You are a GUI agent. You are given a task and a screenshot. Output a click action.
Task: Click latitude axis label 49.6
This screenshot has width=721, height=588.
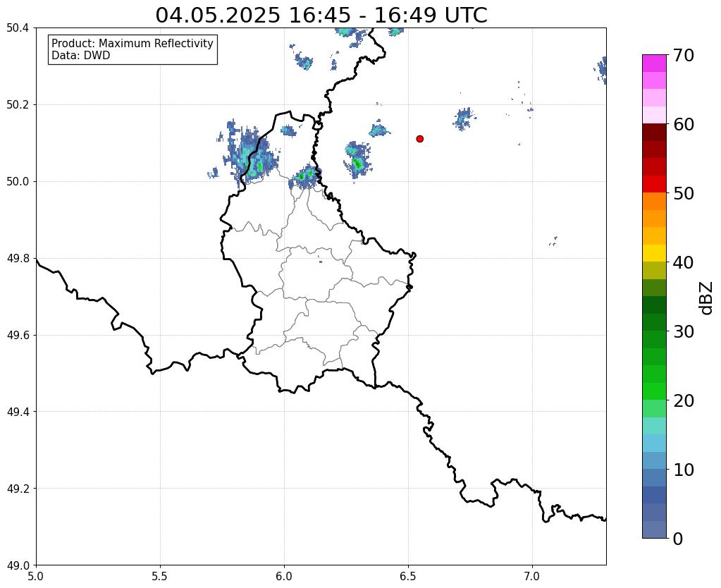[x=18, y=336]
